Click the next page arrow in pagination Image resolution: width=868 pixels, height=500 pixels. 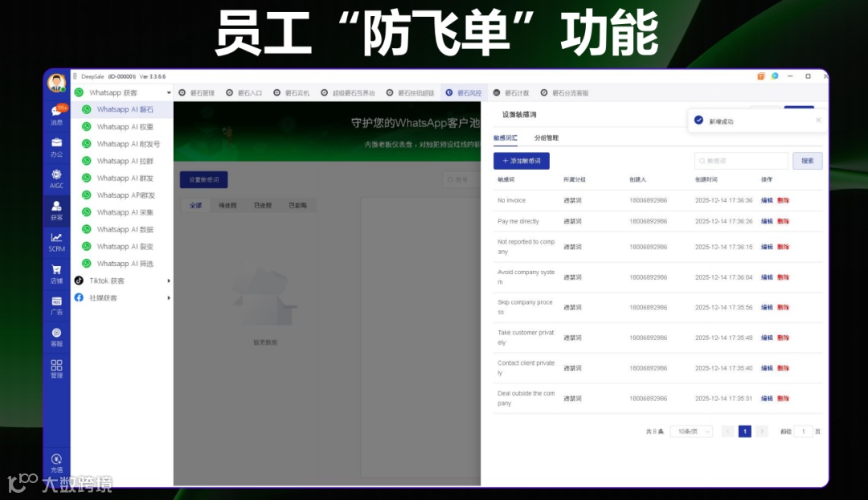click(x=762, y=432)
